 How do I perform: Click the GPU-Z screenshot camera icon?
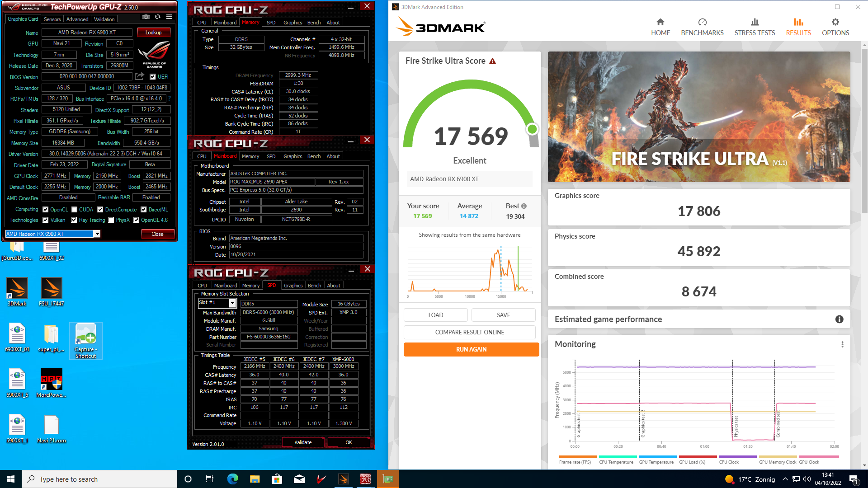146,17
